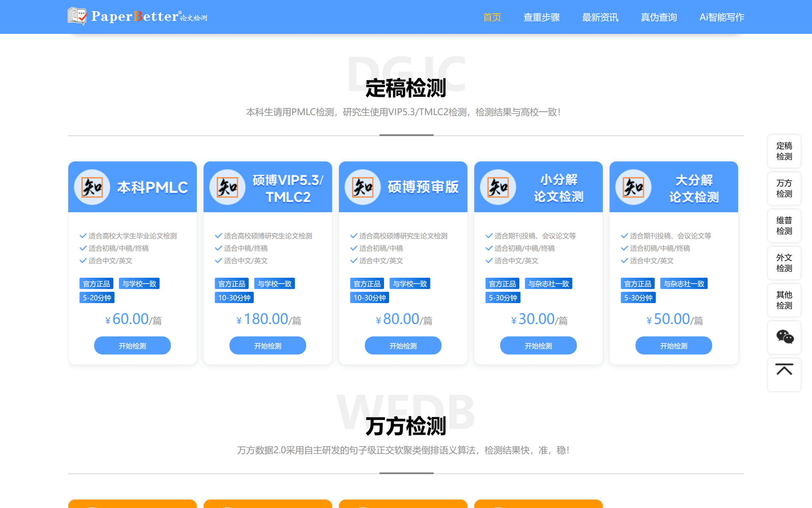Click the 本科PMLC card title
This screenshot has width=812, height=508.
[x=152, y=188]
